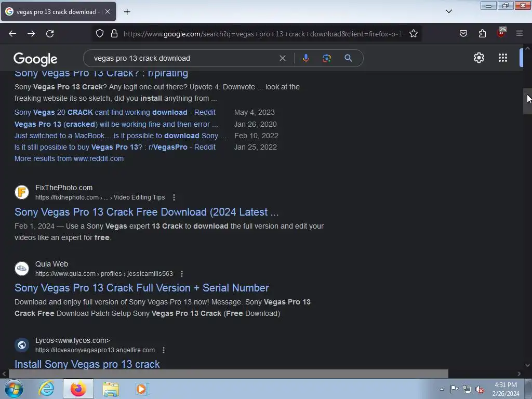The width and height of the screenshot is (532, 399).
Task: Submit search with the magnifier icon
Action: tap(348, 58)
